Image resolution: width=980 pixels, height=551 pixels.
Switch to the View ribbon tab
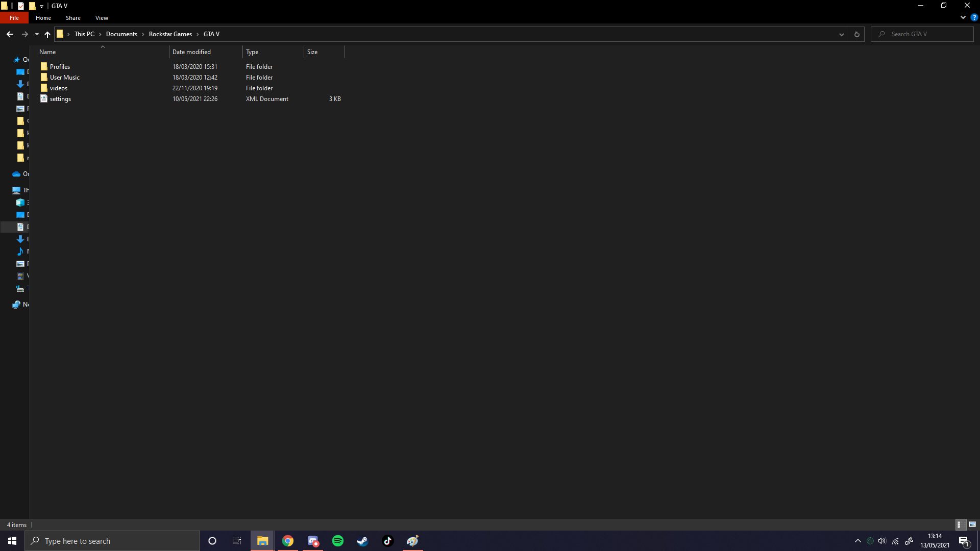coord(102,18)
